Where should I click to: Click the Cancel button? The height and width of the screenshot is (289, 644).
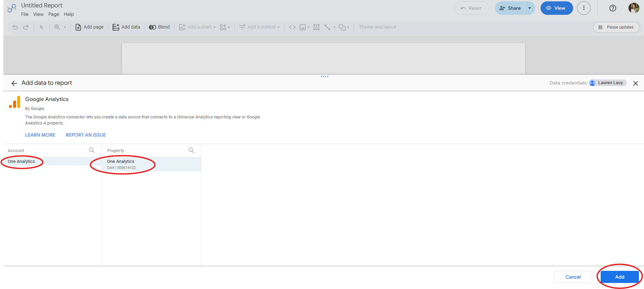click(573, 277)
